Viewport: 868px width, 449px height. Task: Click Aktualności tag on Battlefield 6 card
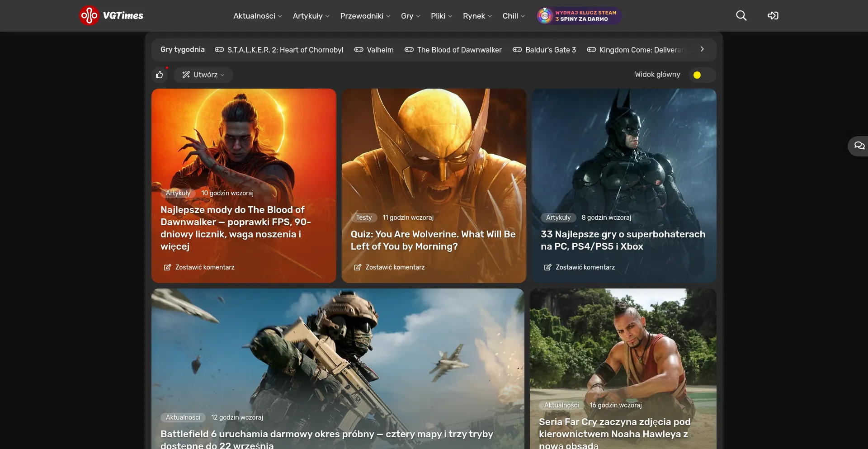coord(183,417)
